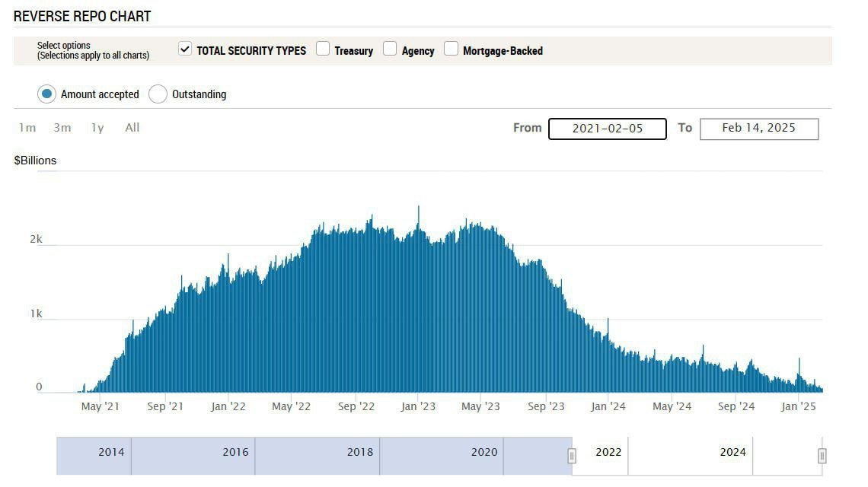Jump to 2018 in navigator strip
The height and width of the screenshot is (487, 868).
tap(360, 453)
